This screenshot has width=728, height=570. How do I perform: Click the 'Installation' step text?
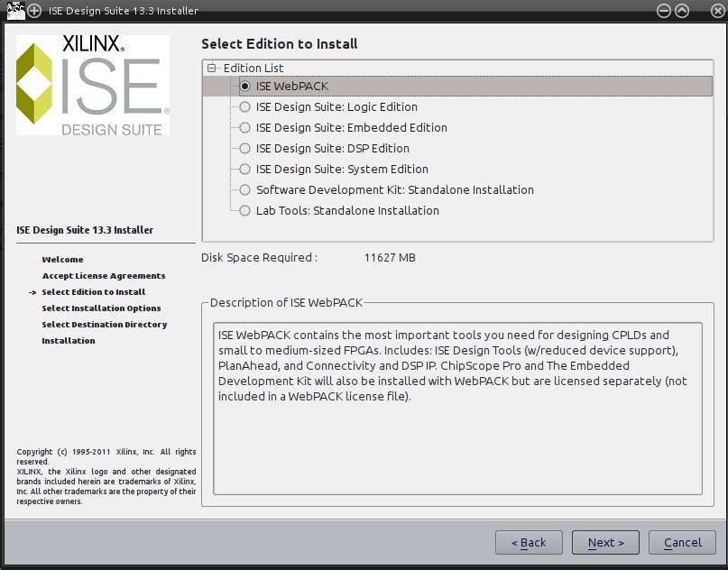69,341
